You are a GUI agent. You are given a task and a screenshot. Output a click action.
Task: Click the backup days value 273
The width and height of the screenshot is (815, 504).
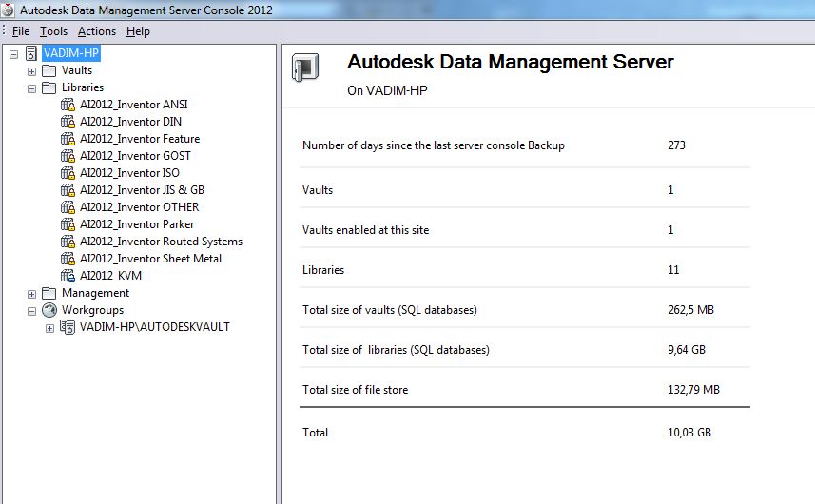coord(677,145)
